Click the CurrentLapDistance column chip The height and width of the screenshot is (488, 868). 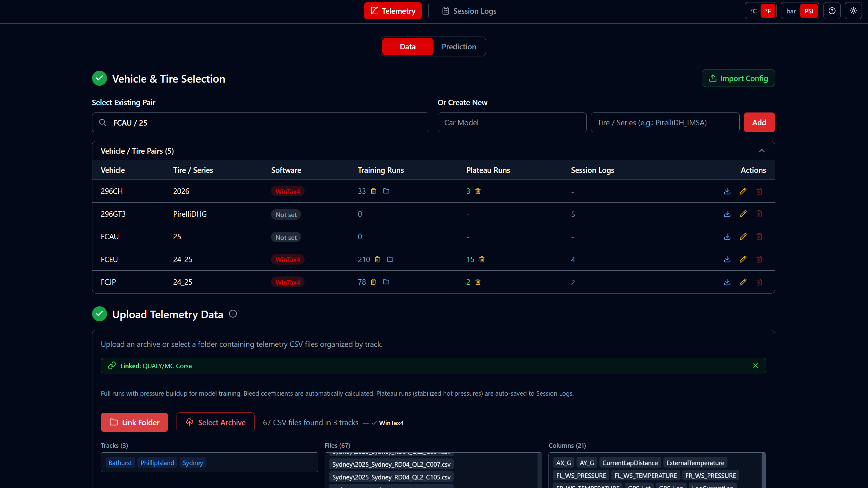coord(630,463)
